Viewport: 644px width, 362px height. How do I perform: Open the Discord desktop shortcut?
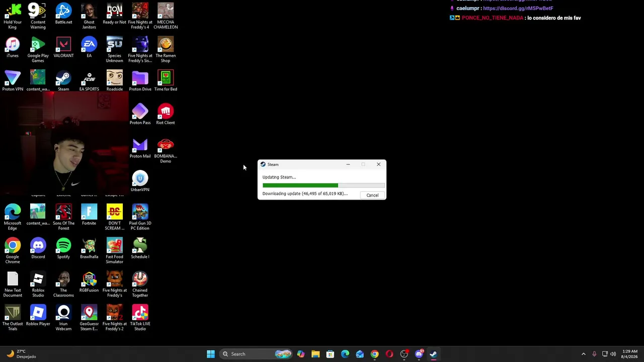pyautogui.click(x=38, y=248)
